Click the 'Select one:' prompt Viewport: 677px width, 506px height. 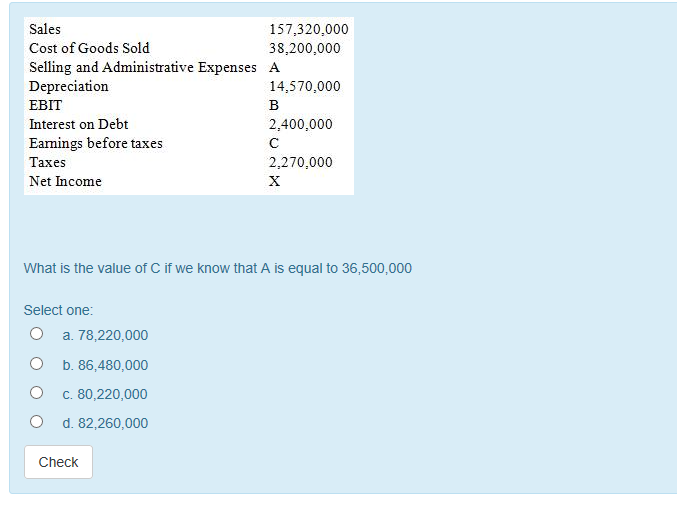[x=58, y=310]
